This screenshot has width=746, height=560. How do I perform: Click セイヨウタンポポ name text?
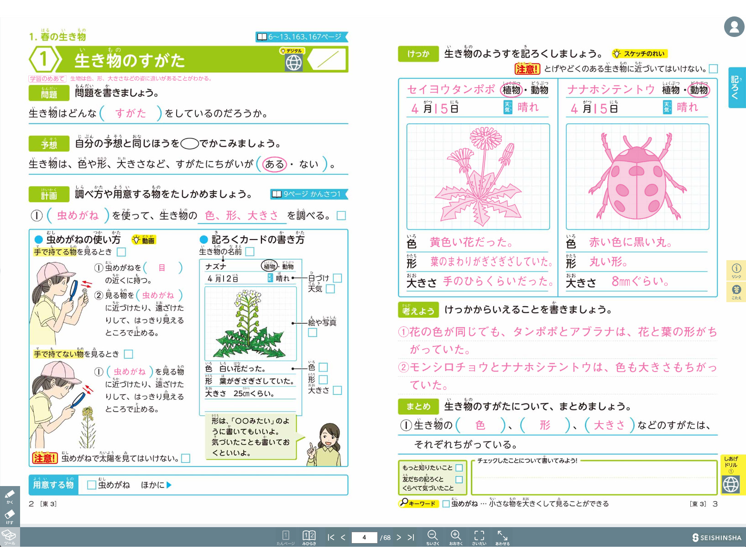(451, 89)
